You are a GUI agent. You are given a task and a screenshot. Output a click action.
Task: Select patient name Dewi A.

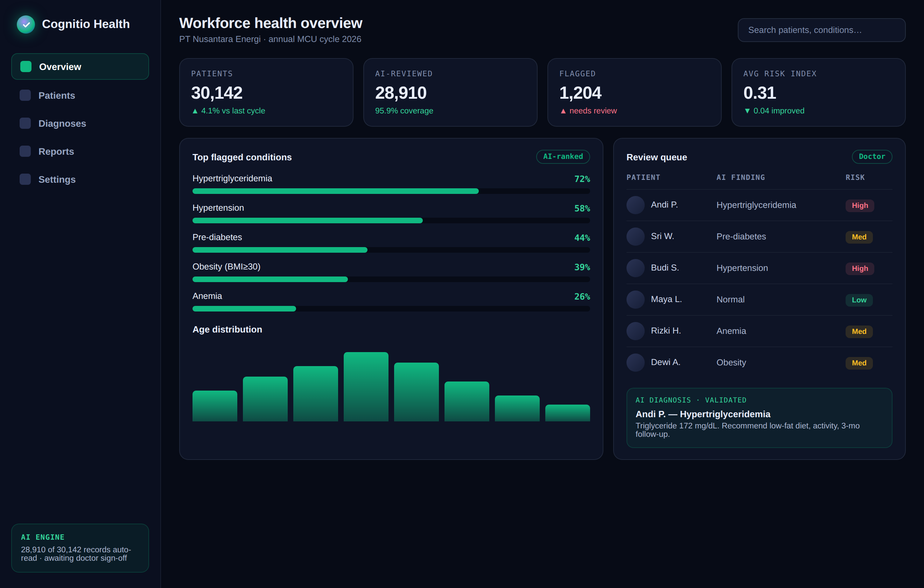[x=665, y=362]
